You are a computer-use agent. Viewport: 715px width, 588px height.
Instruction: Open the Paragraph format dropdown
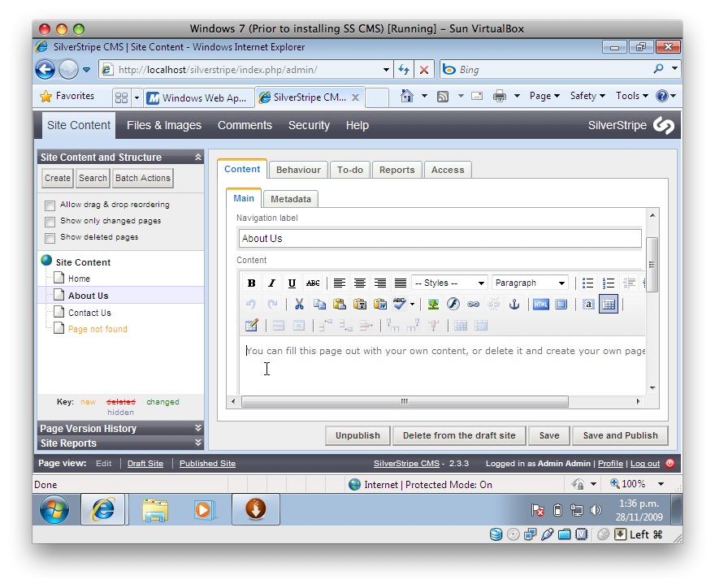(x=529, y=283)
